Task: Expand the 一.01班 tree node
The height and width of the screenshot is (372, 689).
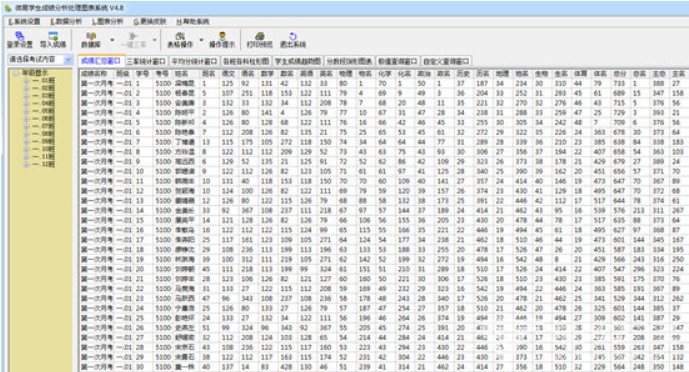Action: click(26, 81)
